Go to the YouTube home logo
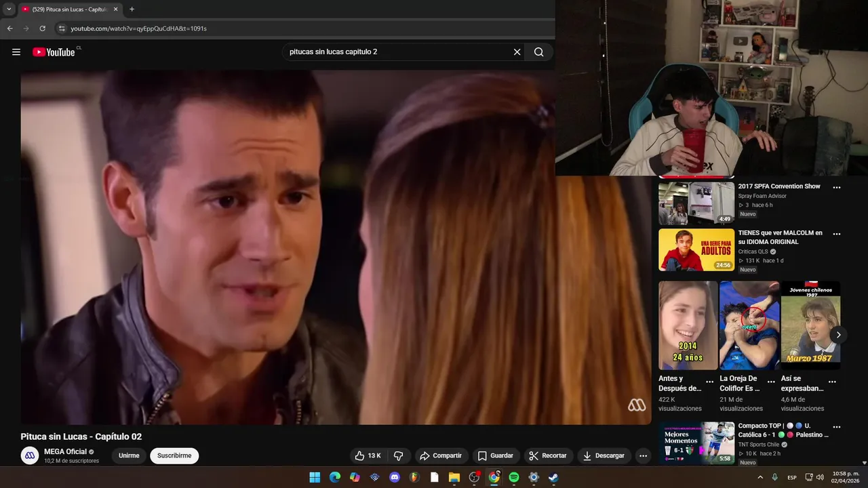Screen dimensions: 868x488 (x=54, y=52)
